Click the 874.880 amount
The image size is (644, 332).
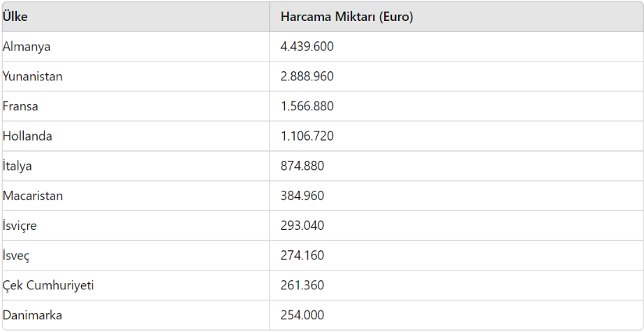pyautogui.click(x=302, y=166)
